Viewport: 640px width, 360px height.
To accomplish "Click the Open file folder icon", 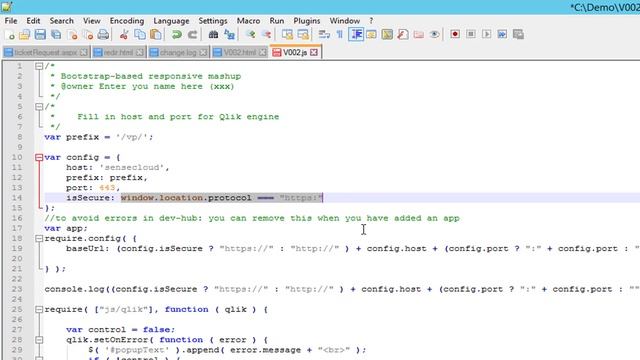I will [24, 35].
